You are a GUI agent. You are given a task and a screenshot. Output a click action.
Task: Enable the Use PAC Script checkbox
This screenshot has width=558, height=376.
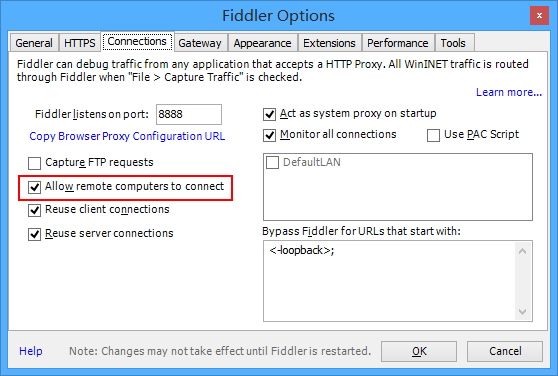433,136
